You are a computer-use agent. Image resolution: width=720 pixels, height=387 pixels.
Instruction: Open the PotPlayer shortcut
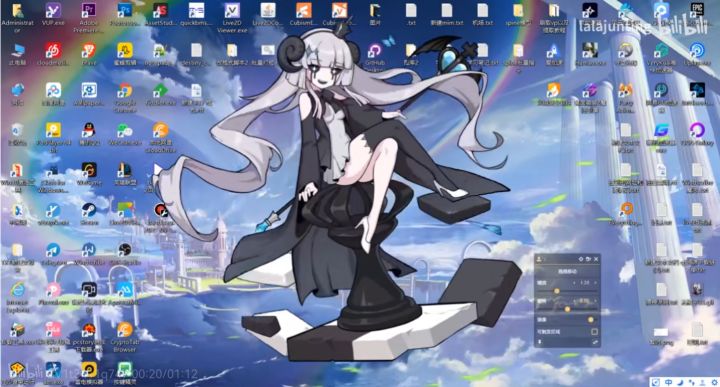(53, 131)
